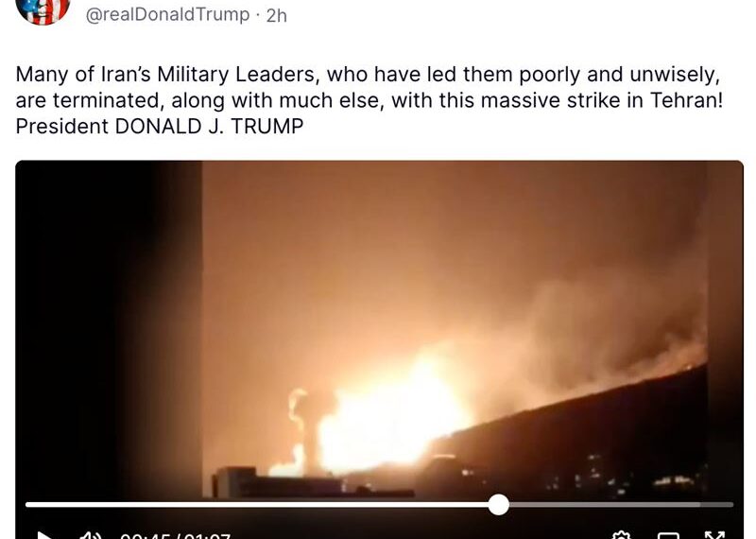The width and height of the screenshot is (756, 539).
Task: Open the @realDonaldTrump profile handle
Action: click(x=167, y=14)
